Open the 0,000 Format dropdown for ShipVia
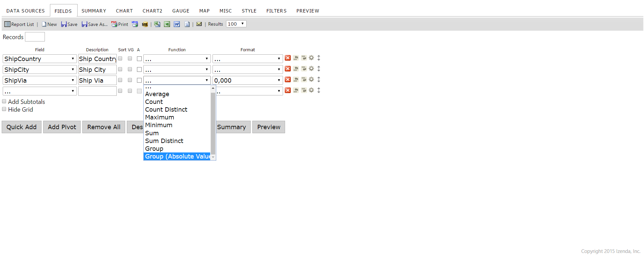The height and width of the screenshot is (257, 644). coord(248,80)
